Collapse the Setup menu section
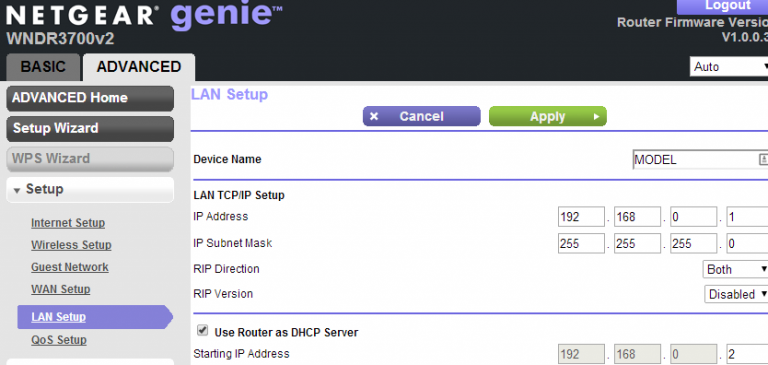768x365 pixels. pos(90,190)
